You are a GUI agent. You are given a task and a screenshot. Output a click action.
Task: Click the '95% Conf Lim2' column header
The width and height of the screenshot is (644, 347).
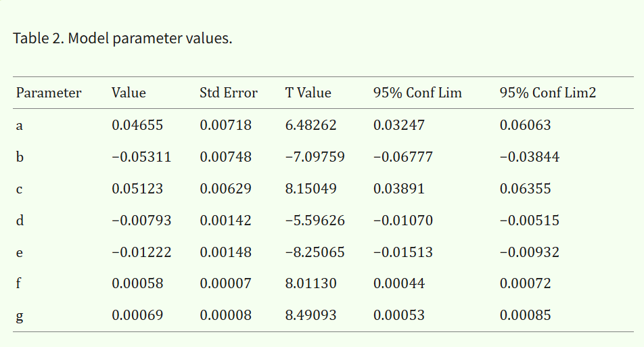coord(548,93)
